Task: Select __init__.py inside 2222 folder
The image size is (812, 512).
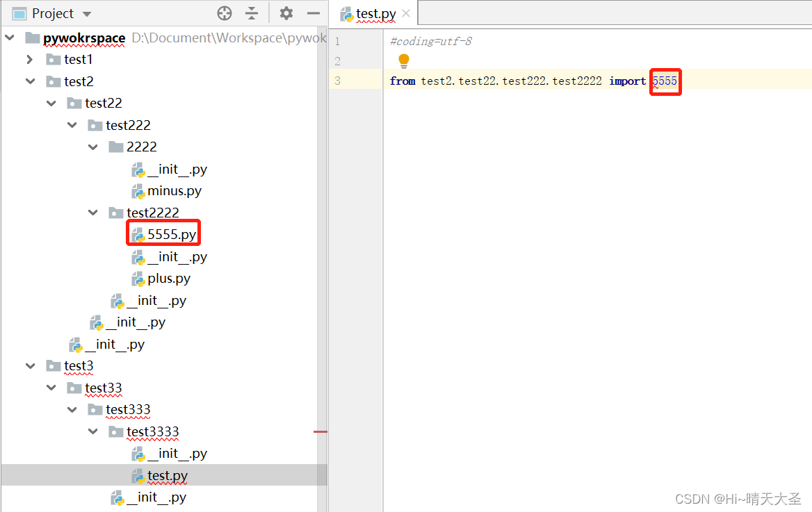Action: point(177,170)
